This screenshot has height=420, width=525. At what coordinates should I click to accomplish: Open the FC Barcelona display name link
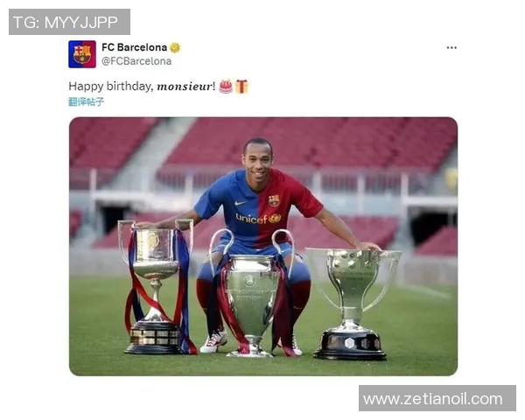point(134,47)
